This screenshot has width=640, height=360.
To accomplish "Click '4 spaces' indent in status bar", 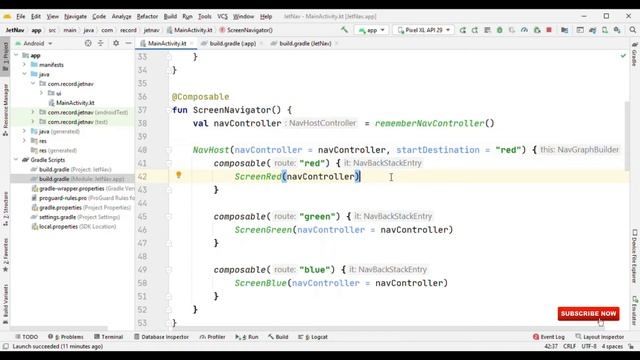I will [x=612, y=347].
